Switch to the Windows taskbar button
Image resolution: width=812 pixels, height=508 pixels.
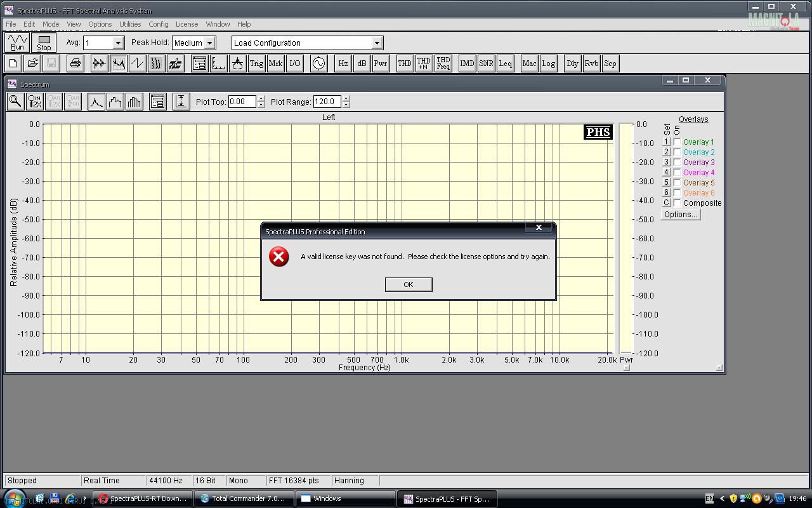point(346,499)
